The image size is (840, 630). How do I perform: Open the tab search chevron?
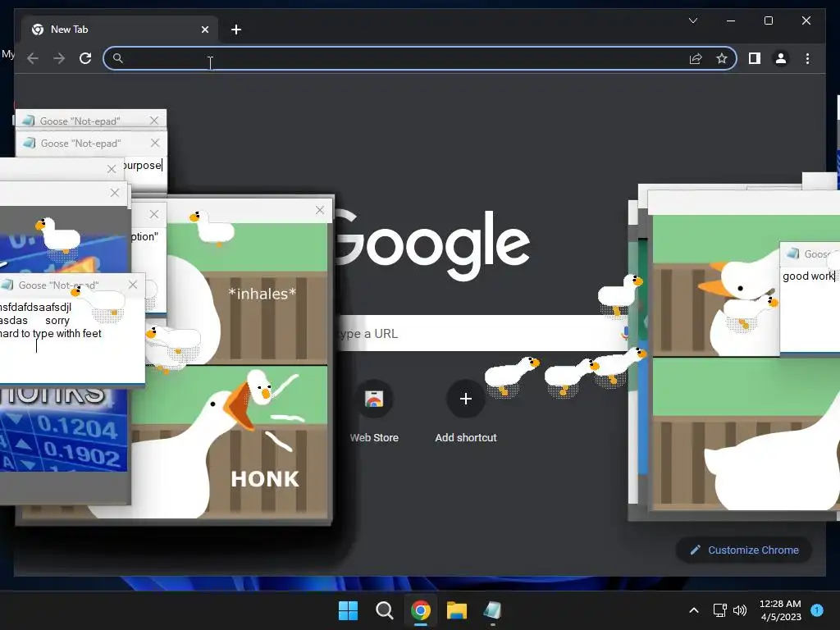(692, 21)
